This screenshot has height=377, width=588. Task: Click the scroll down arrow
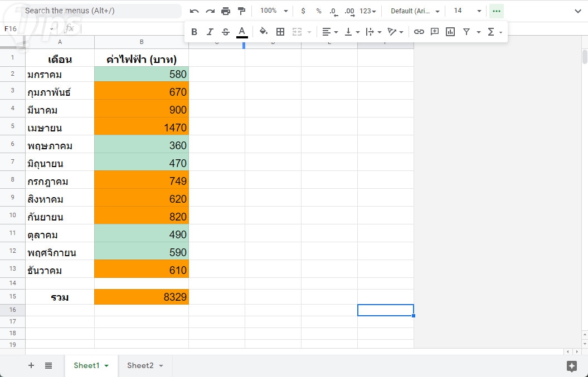click(585, 343)
